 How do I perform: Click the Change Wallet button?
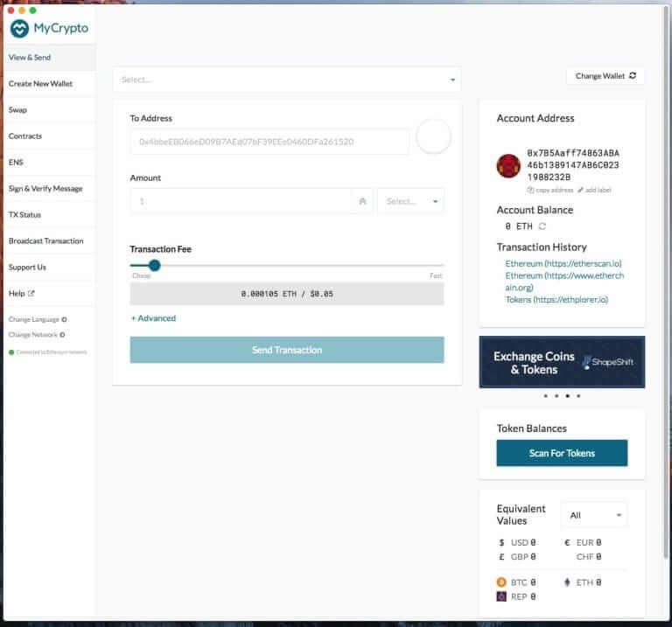coord(605,76)
